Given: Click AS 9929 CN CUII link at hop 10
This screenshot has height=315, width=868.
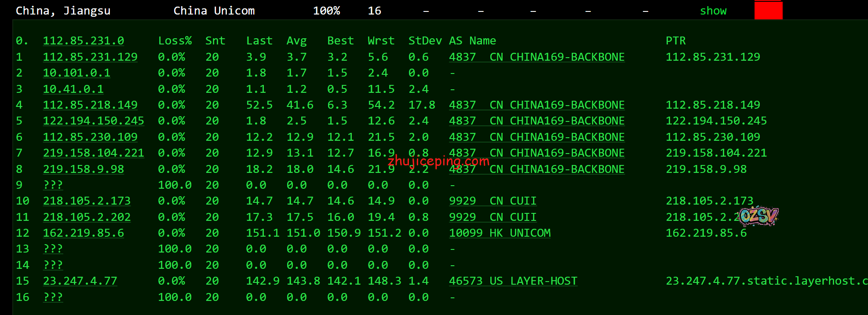Looking at the screenshot, I should [x=492, y=201].
